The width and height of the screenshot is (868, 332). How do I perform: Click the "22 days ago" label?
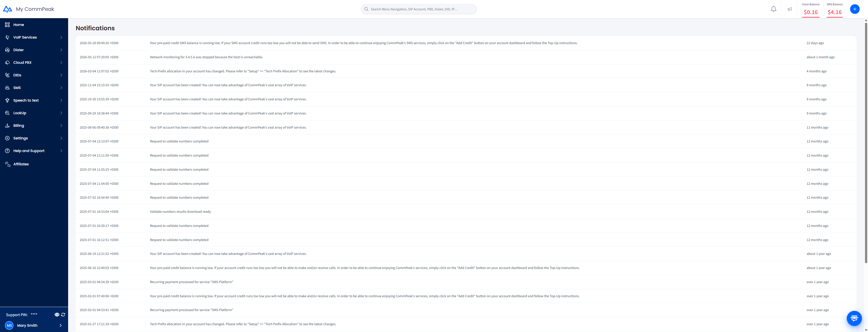click(815, 43)
